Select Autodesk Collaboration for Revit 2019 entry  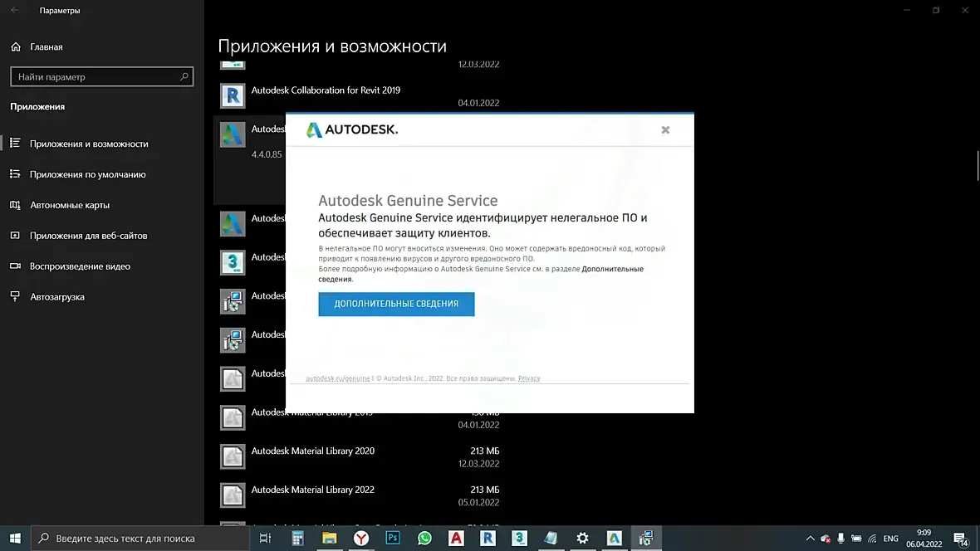[360, 96]
